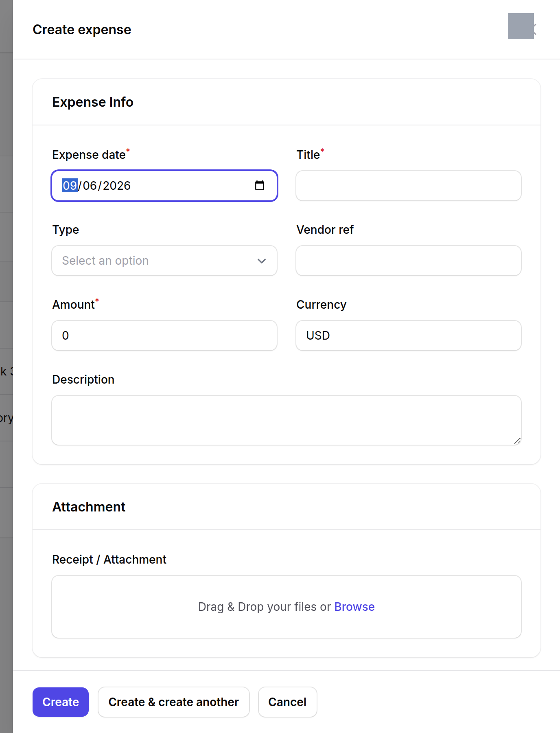Viewport: 560px width, 733px height.
Task: Click the 'Drag & Drop your files or' text
Action: click(x=265, y=607)
